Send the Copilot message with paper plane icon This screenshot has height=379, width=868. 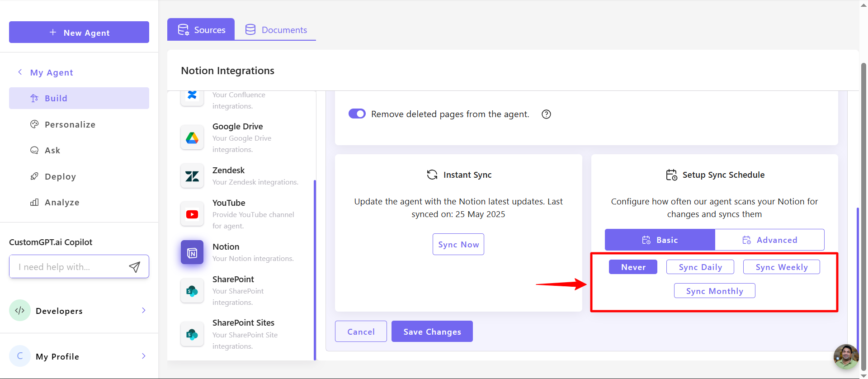pyautogui.click(x=135, y=267)
